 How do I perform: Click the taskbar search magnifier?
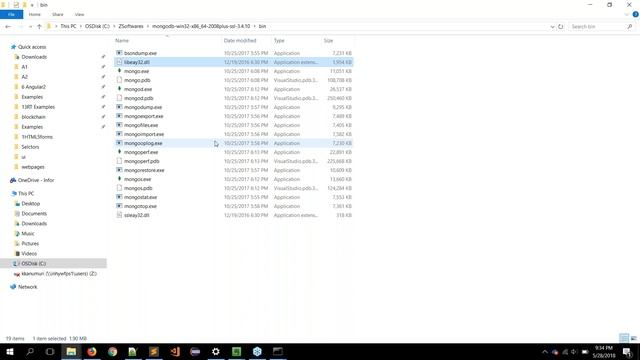(30, 351)
